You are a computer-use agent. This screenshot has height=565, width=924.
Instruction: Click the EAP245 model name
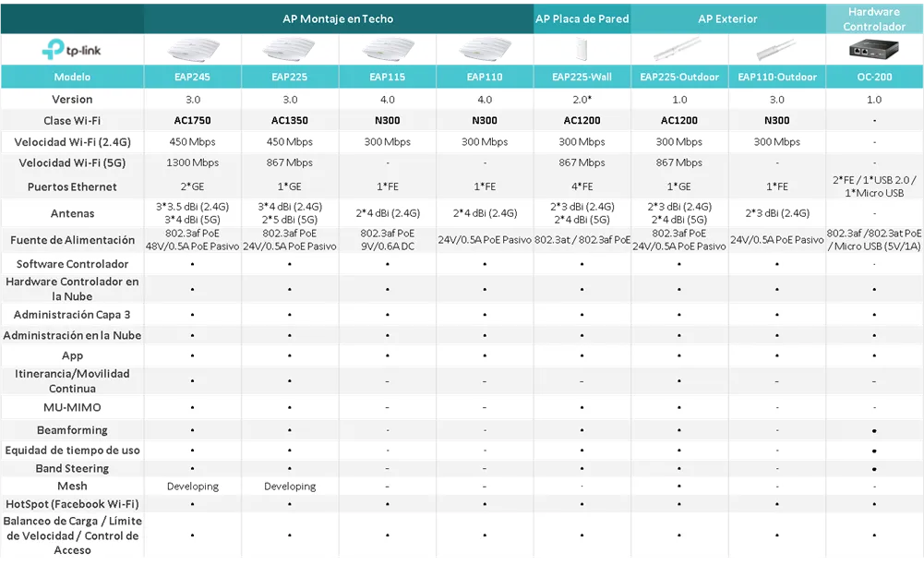[x=192, y=78]
